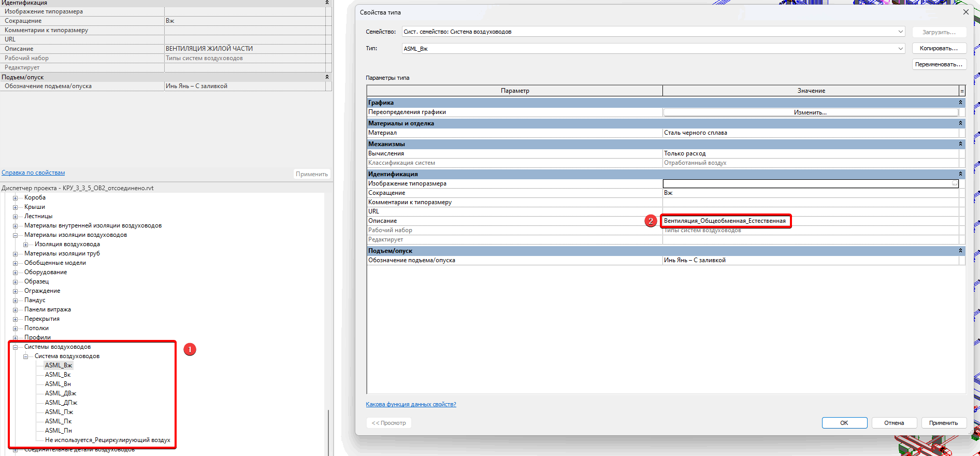
Task: Collapse the Системы воздуховодов node
Action: [16, 347]
